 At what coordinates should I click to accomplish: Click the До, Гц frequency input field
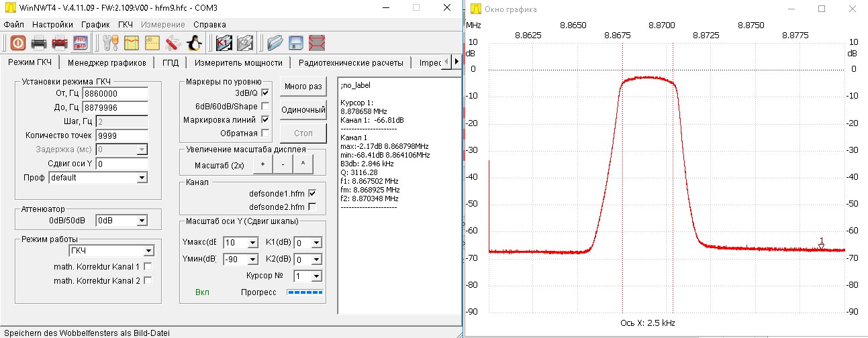tap(115, 107)
